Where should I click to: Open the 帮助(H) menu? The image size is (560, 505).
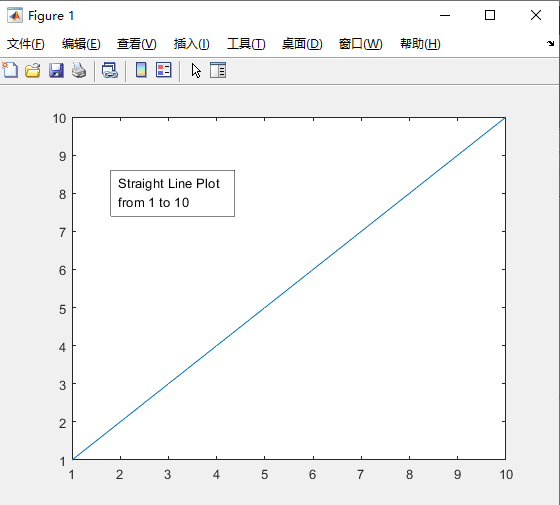pyautogui.click(x=420, y=44)
